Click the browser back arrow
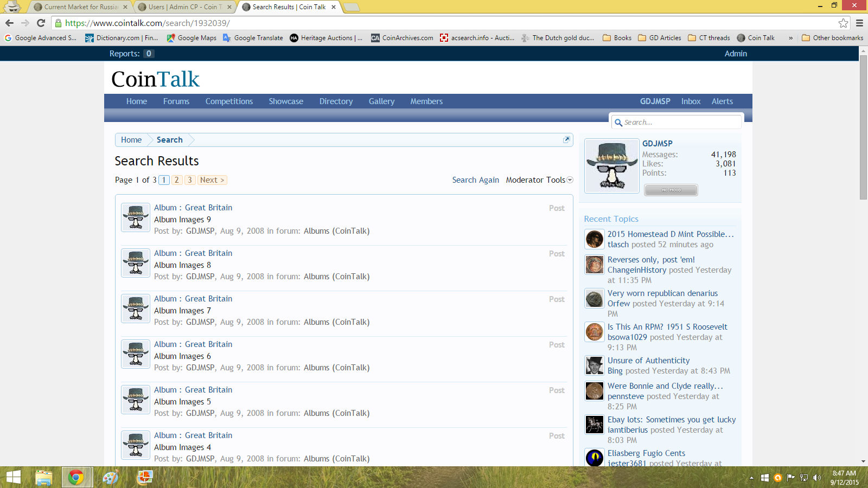This screenshot has width=868, height=488. pyautogui.click(x=9, y=23)
